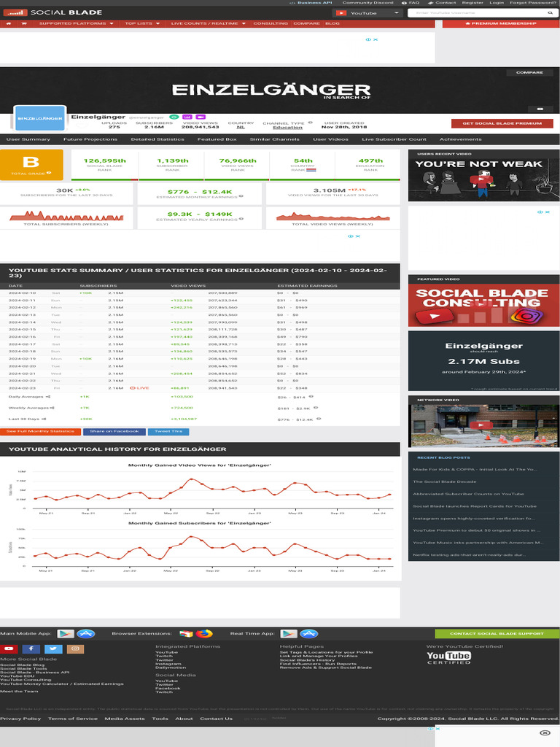
Task: Click help icon beside Estimated Yearly Earnings
Action: point(241,219)
